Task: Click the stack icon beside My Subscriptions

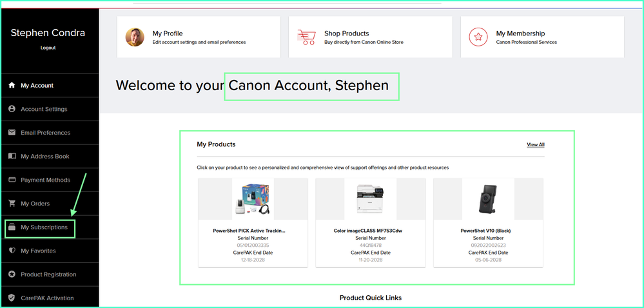Action: pyautogui.click(x=12, y=227)
